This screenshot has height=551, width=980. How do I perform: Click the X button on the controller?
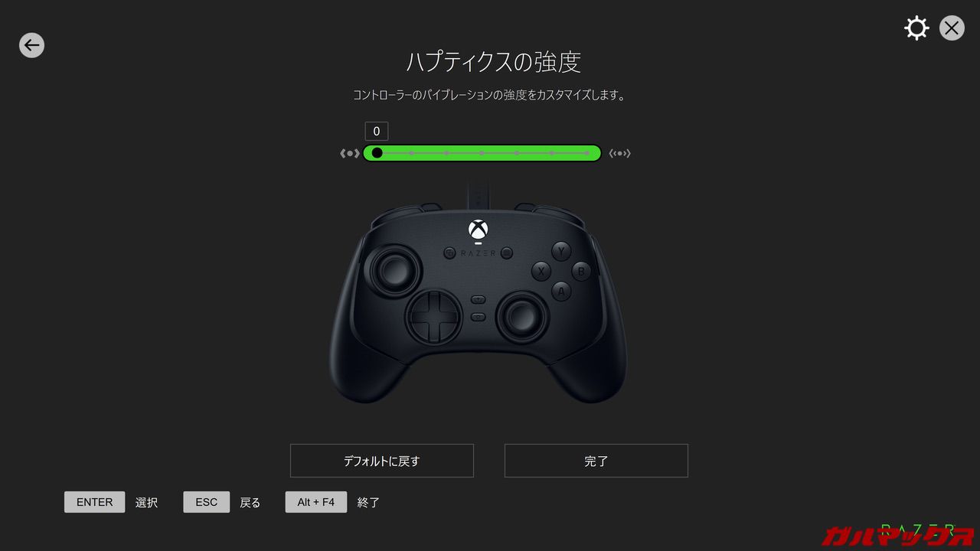541,271
